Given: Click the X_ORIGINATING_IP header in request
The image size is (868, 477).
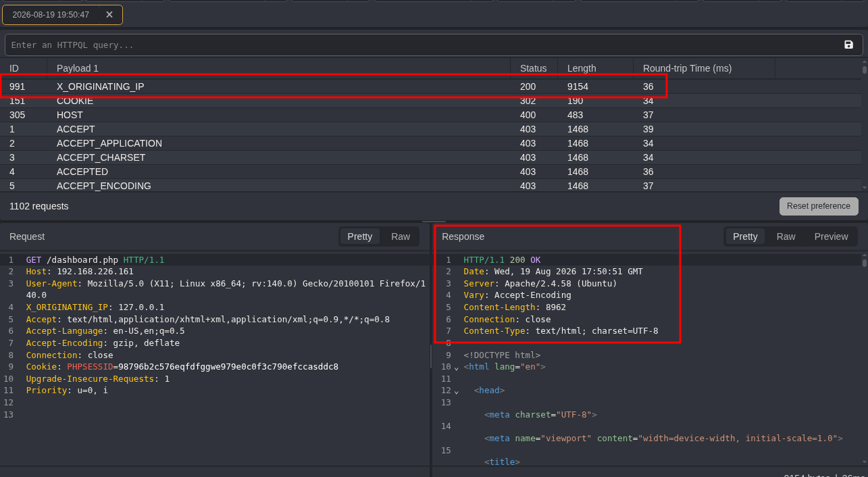Looking at the screenshot, I should (x=95, y=307).
